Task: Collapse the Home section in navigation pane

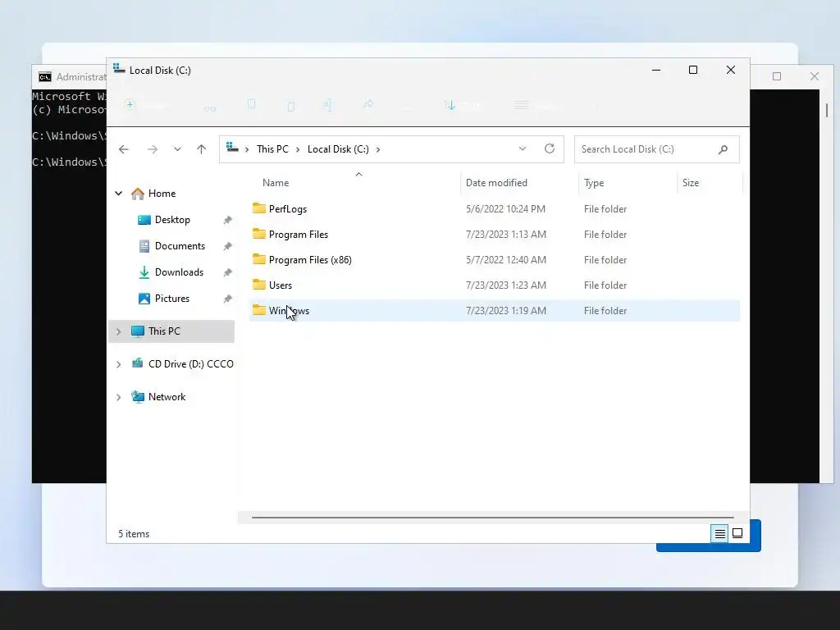Action: tap(119, 194)
